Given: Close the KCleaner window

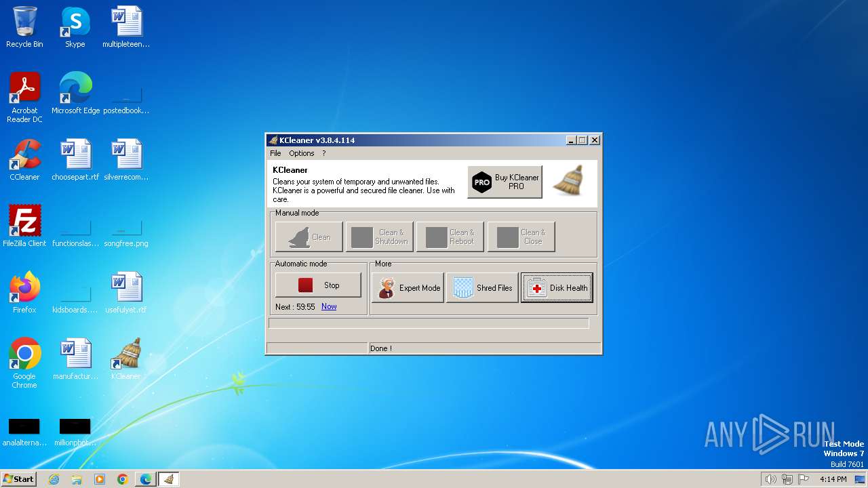Looking at the screenshot, I should 595,140.
